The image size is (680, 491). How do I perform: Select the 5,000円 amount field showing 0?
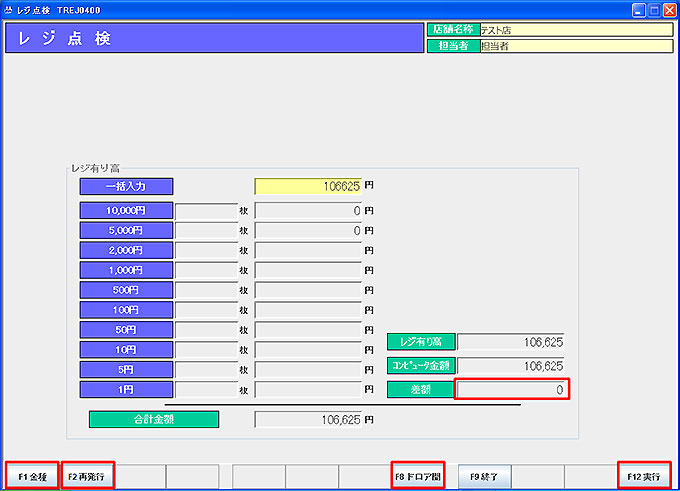(x=308, y=230)
